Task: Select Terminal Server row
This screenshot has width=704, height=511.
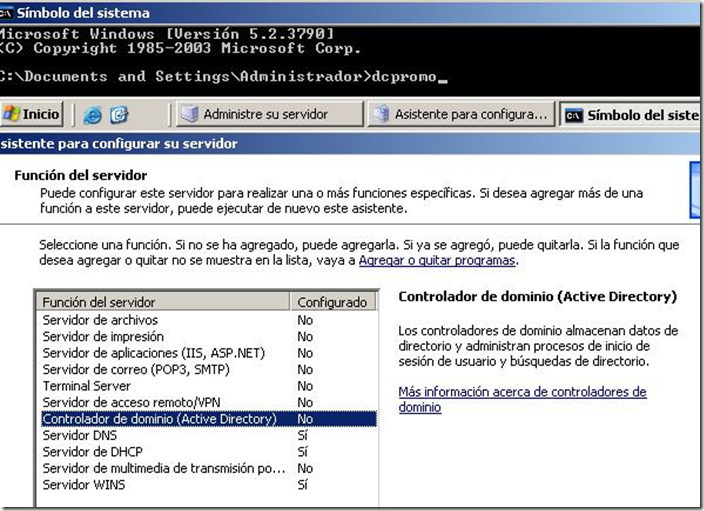Action: click(x=209, y=386)
